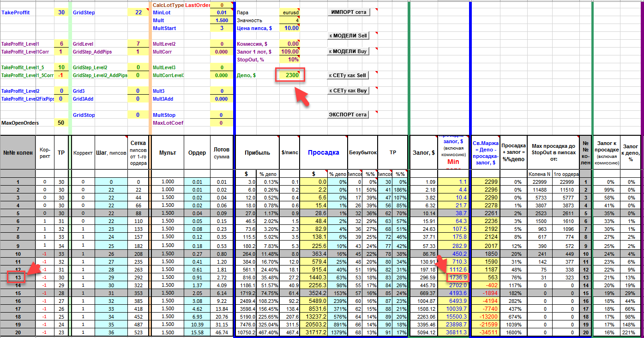The height and width of the screenshot is (338, 644).
Task: Select the drawdown cell 31717.2
Action: tap(313, 332)
